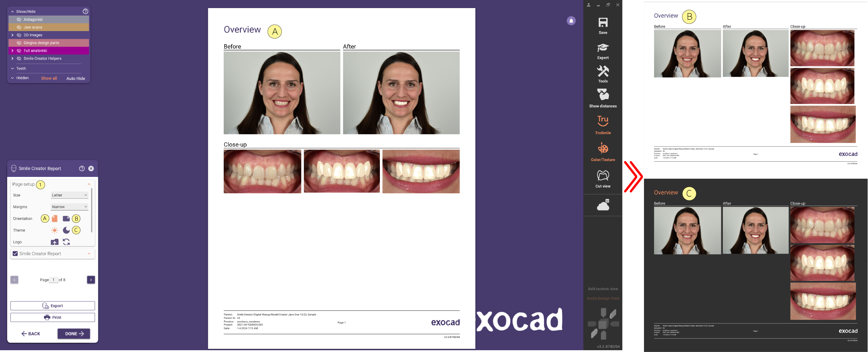
Task: Click the Before portrait in report preview
Action: coord(282,93)
